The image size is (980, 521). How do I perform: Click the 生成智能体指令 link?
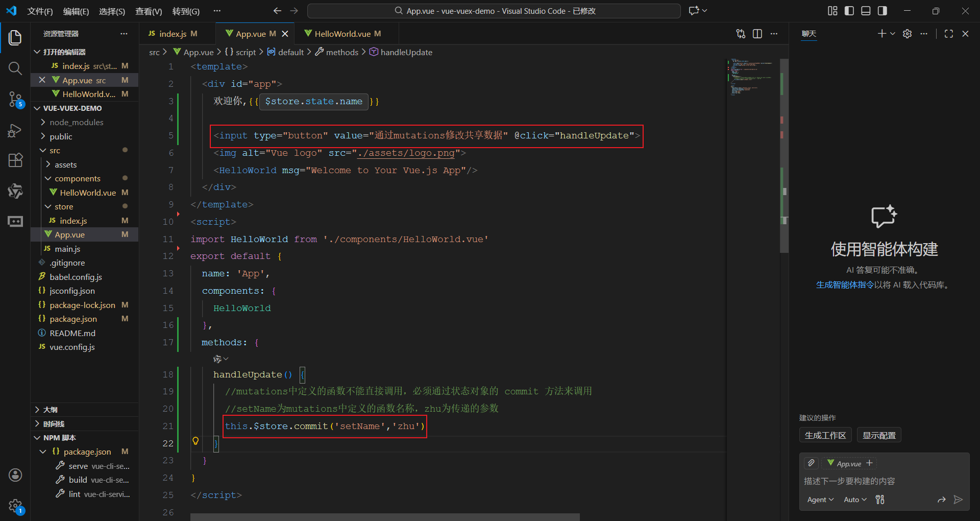pos(845,285)
